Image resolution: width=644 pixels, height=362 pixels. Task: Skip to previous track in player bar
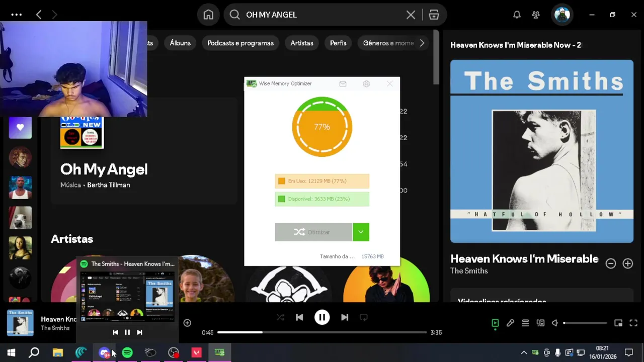point(299,317)
